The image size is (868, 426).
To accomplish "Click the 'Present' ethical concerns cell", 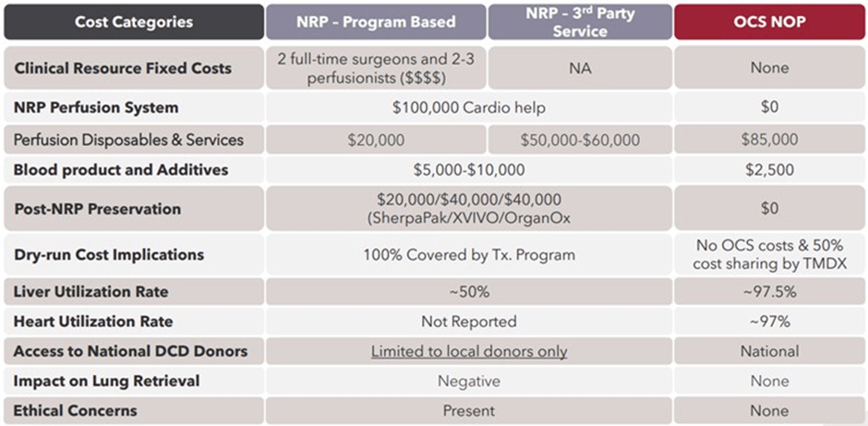I will pyautogui.click(x=469, y=410).
